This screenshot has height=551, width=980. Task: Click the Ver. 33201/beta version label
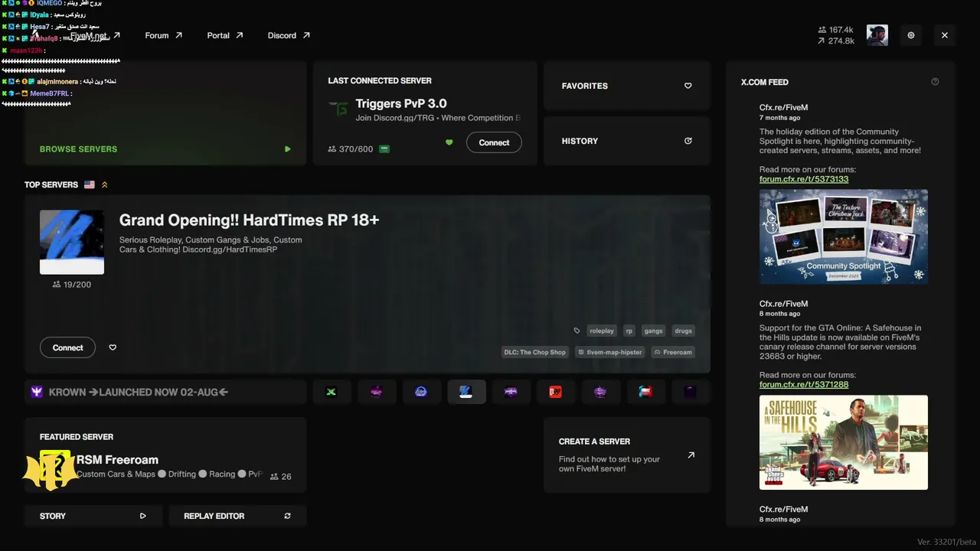(946, 542)
